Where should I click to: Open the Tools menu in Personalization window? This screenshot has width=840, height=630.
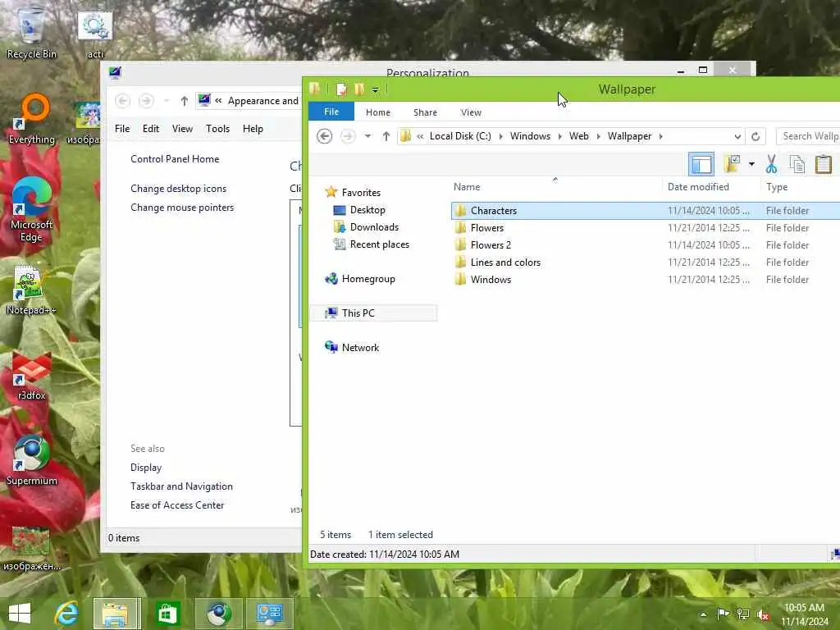pos(217,129)
